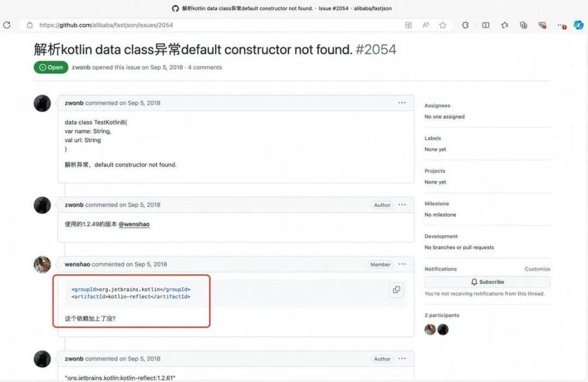Viewport: 588px width, 382px height.
Task: Open options menu on wenshao's Member comment
Action: (x=402, y=264)
